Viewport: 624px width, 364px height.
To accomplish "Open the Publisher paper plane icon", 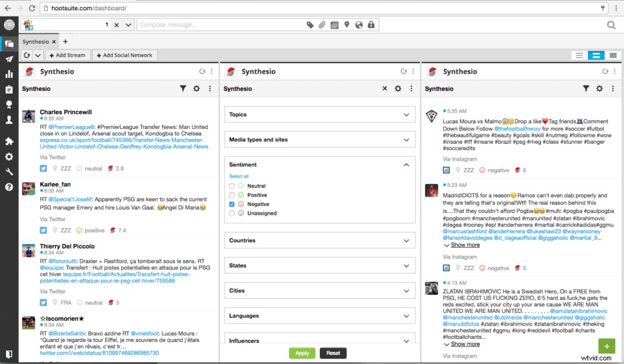I will pyautogui.click(x=9, y=59).
